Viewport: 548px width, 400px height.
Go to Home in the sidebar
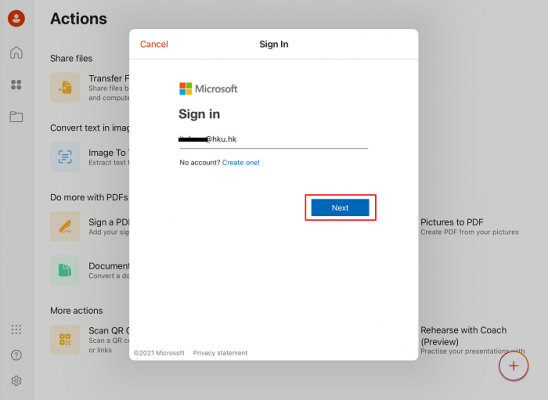click(16, 53)
